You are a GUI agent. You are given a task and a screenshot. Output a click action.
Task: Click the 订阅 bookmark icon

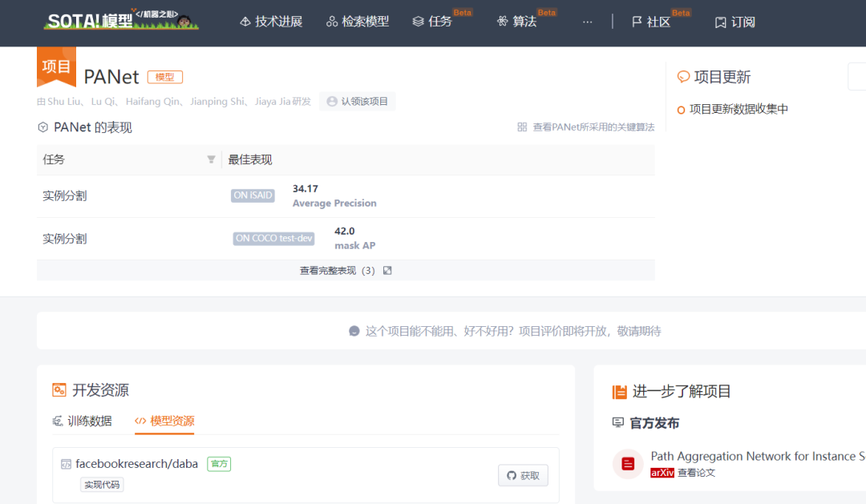pyautogui.click(x=721, y=22)
